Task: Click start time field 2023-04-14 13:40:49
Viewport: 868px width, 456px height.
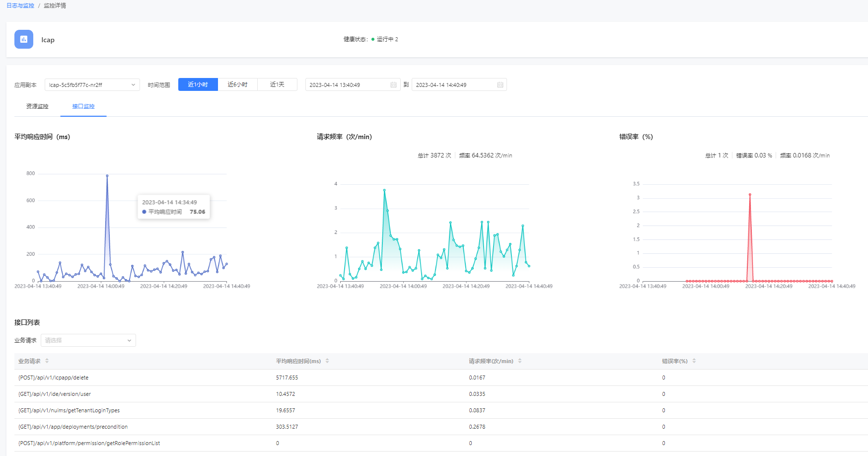Action: coord(353,85)
